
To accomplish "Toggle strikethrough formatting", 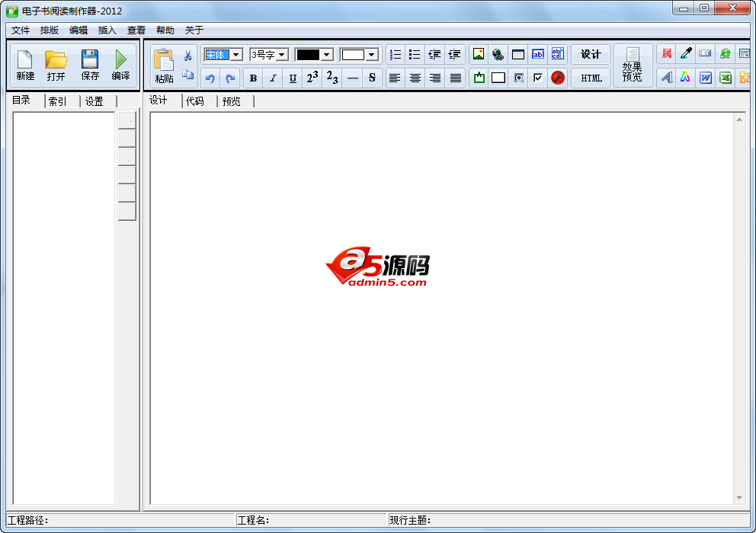I will tap(372, 78).
